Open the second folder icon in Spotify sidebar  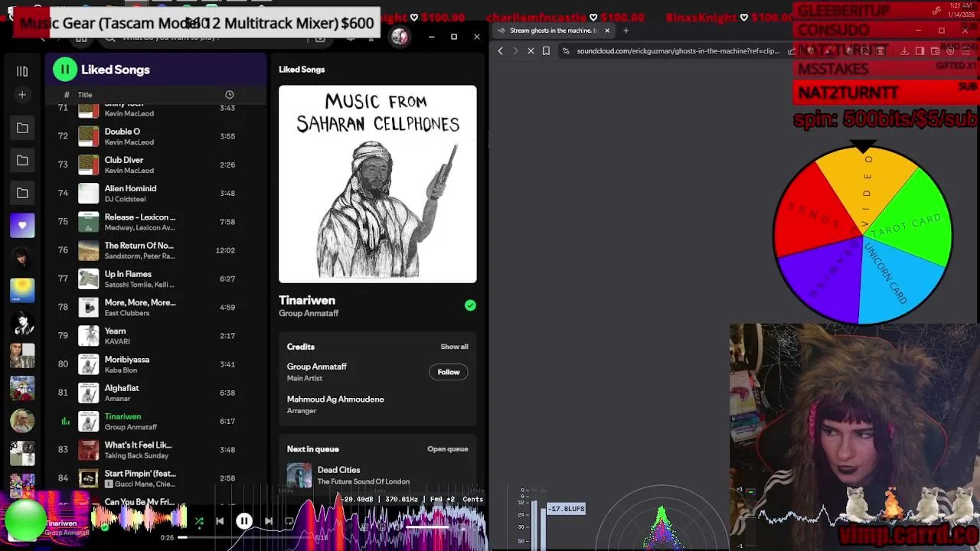tap(22, 161)
